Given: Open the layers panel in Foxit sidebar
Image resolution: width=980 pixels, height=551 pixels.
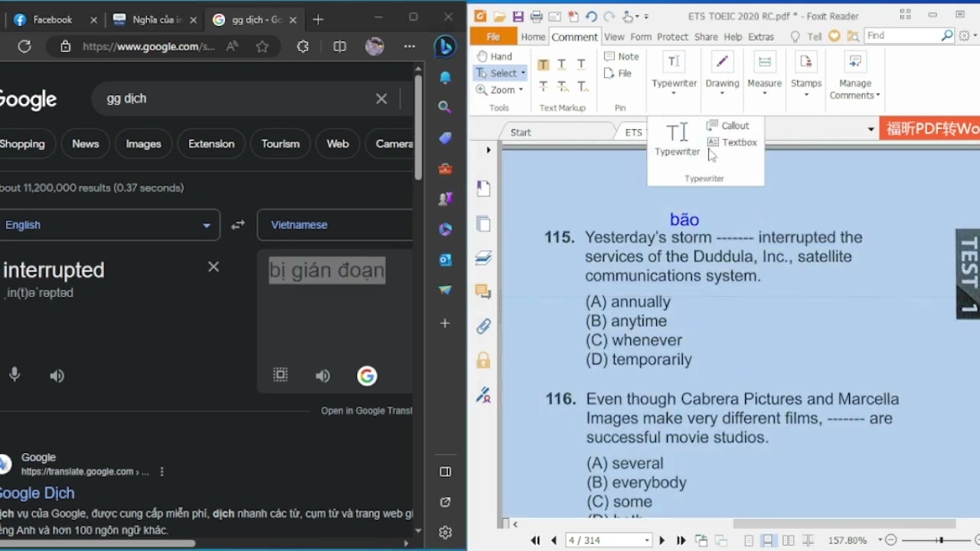Looking at the screenshot, I should pyautogui.click(x=483, y=257).
